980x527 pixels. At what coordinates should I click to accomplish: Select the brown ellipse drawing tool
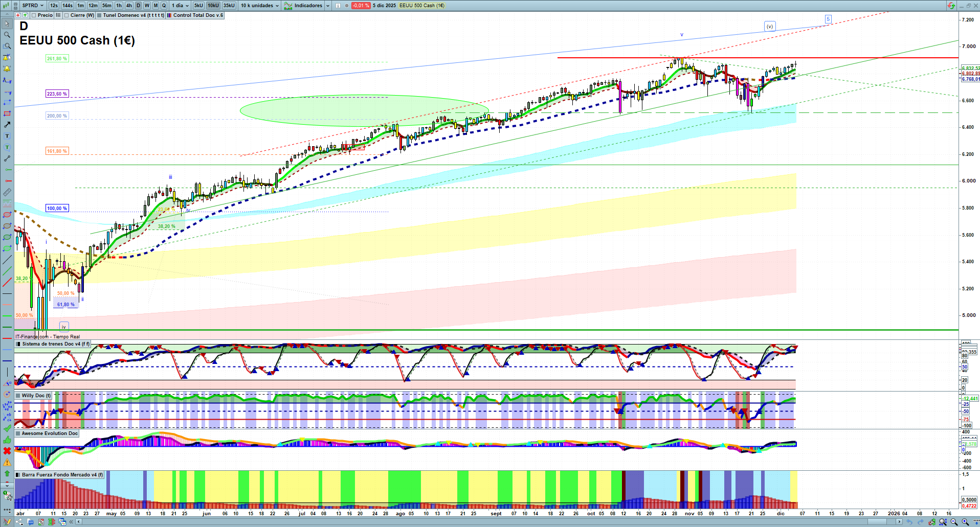[7, 226]
